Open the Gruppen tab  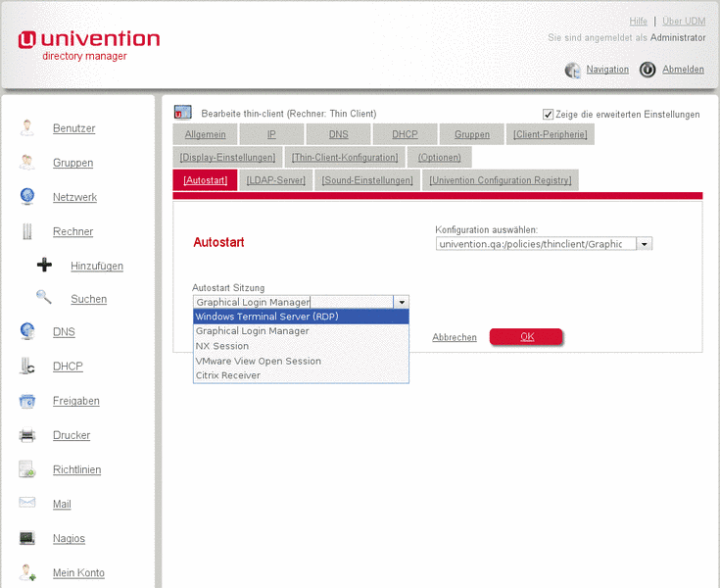coord(472,134)
